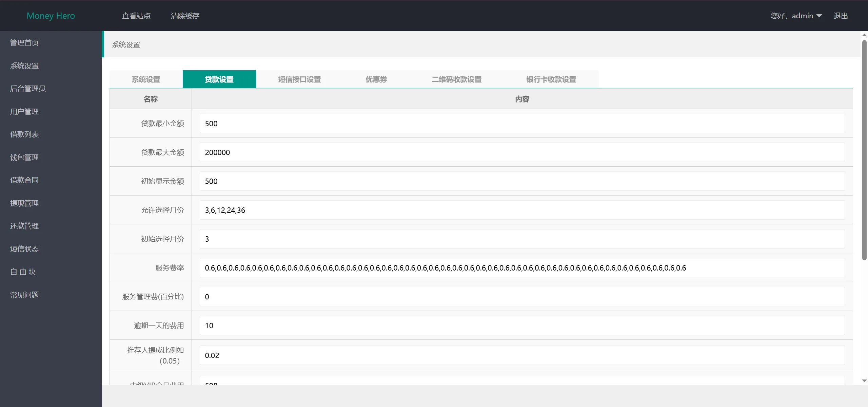Go to 管理首页 in the sidebar
The height and width of the screenshot is (407, 868).
24,43
